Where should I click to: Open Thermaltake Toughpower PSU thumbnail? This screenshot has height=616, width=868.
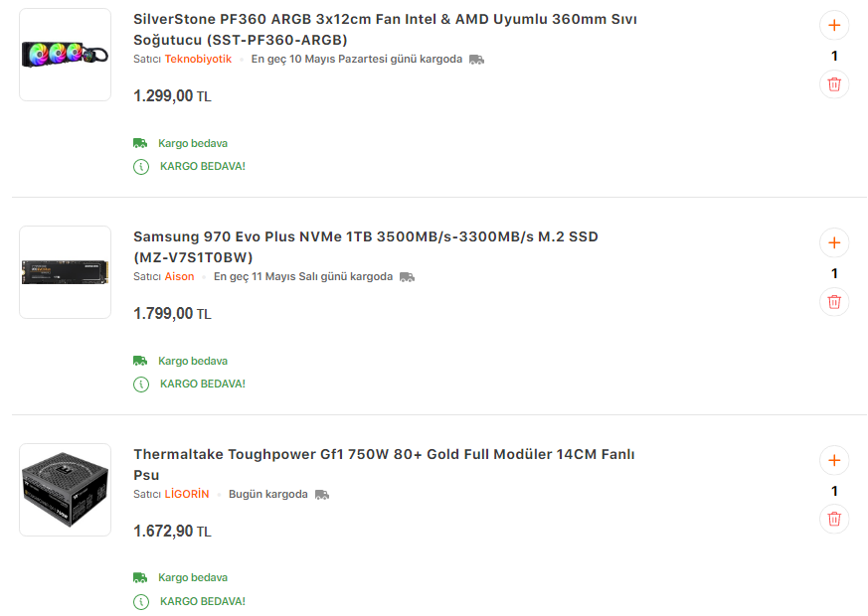pyautogui.click(x=65, y=490)
